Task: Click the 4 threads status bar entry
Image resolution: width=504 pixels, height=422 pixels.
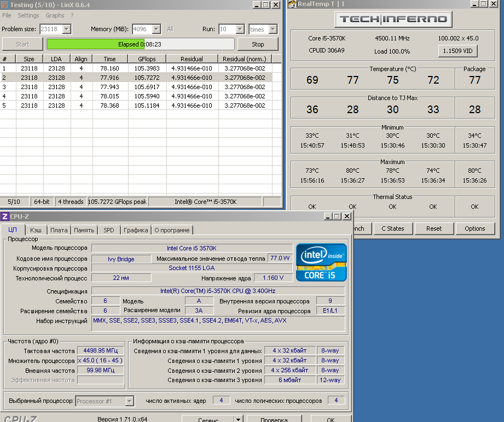Action: tap(71, 202)
